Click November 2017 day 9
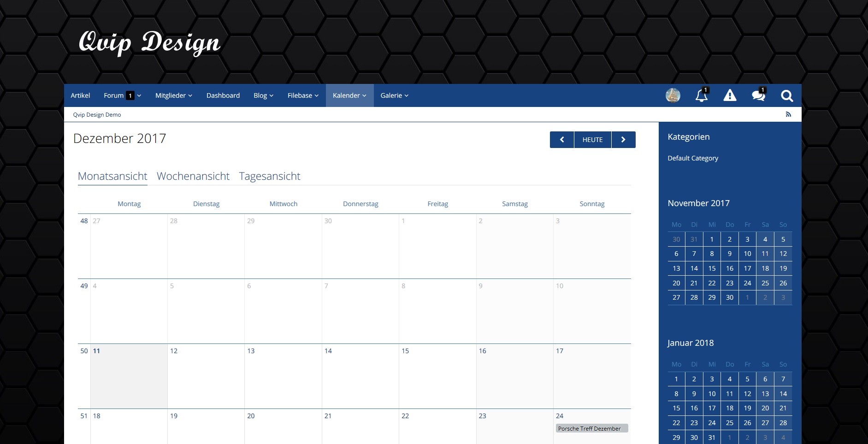Image resolution: width=868 pixels, height=444 pixels. click(730, 254)
